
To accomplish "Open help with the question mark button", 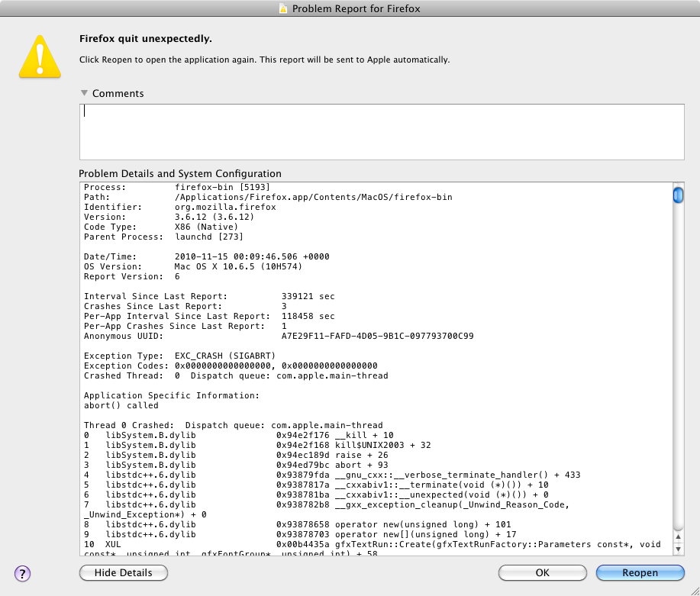I will (22, 573).
